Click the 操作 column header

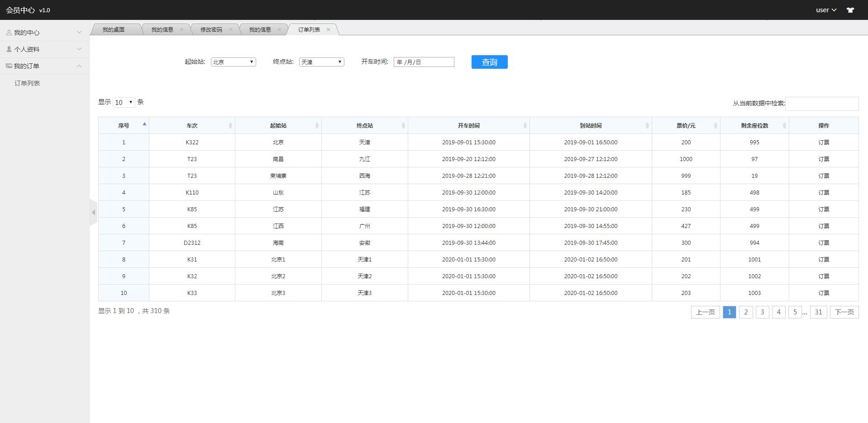coord(824,126)
